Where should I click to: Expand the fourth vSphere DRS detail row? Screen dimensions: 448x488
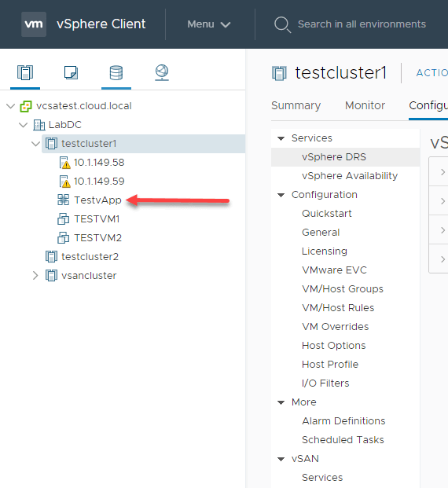443,259
